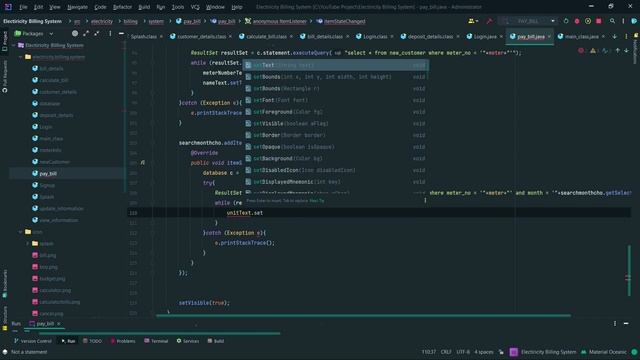Viewport: 640px width, 360px height.
Task: Click the select opened file target icon
Action: (x=75, y=33)
